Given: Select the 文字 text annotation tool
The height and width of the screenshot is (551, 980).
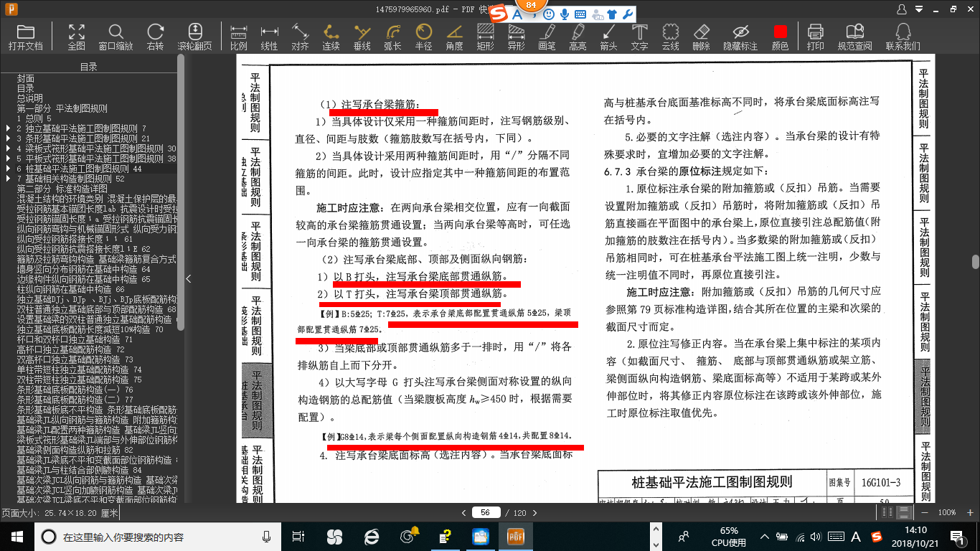Looking at the screenshot, I should 639,37.
